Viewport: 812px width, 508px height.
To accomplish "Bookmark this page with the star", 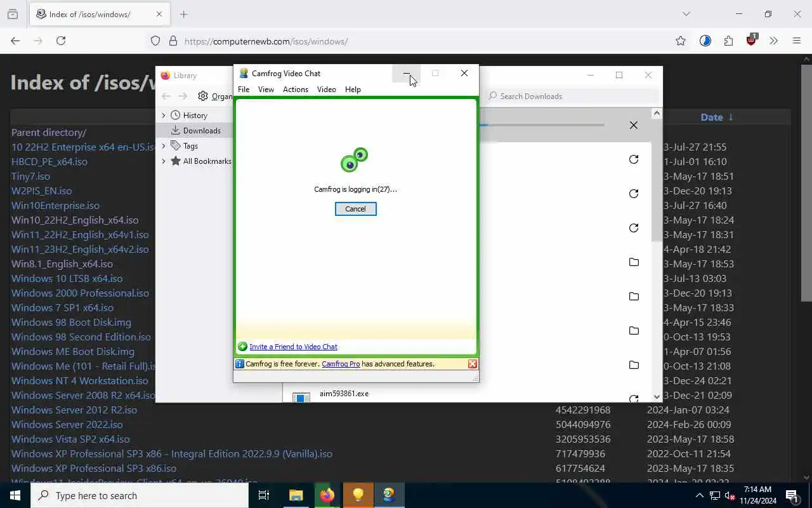I will [681, 41].
